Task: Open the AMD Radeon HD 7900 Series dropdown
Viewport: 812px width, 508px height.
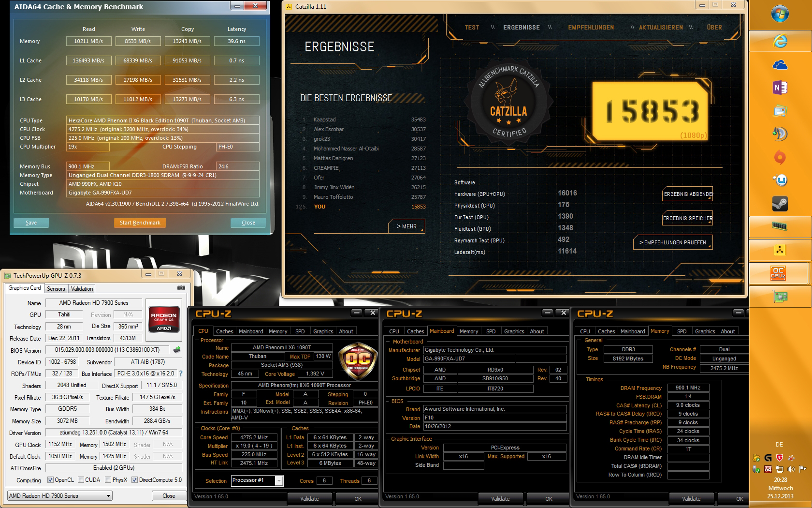Action: tap(60, 496)
